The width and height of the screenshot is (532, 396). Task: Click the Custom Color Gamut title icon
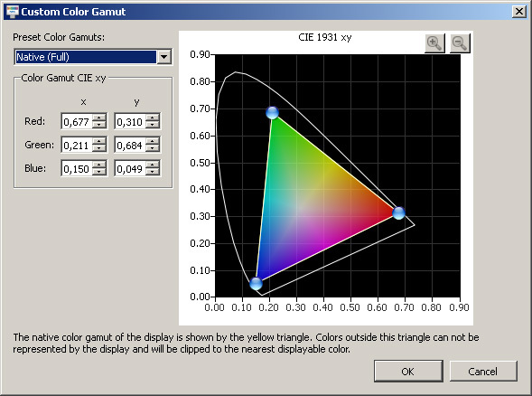coord(13,12)
